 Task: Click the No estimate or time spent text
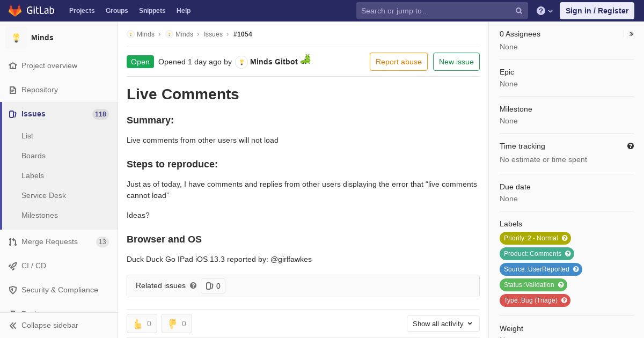pos(543,159)
